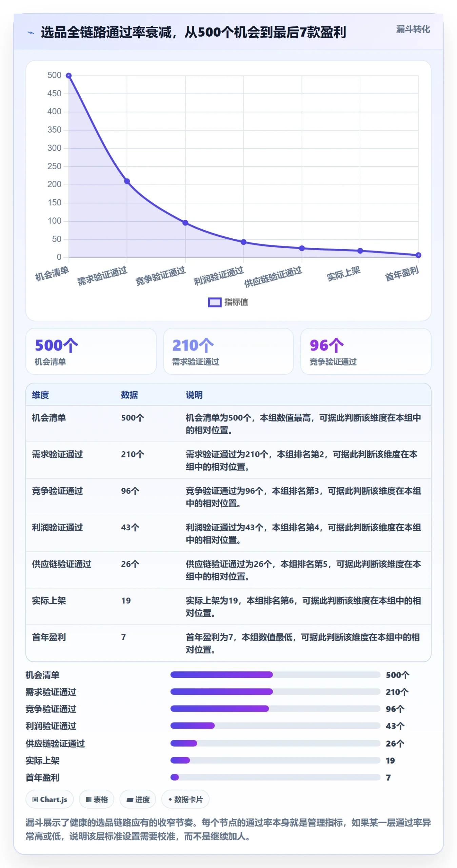
Task: Click the lightning icon beside the title
Action: 31,33
